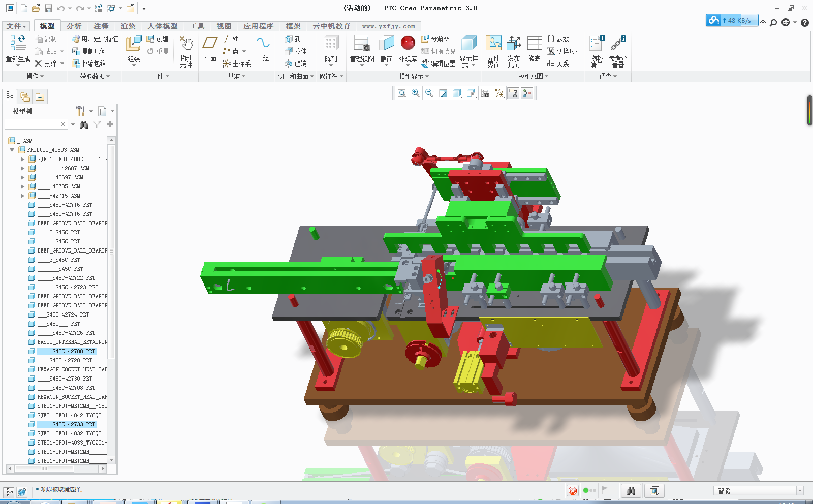Expand the SJE01-CF01-400E assembly node
813x504 pixels.
[x=22, y=159]
